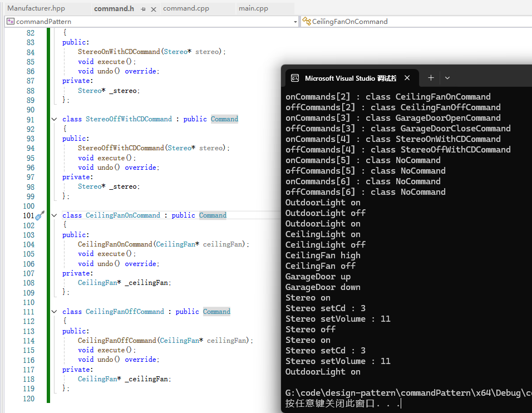Image resolution: width=532 pixels, height=413 pixels.
Task: Collapse the CeilingFanOffCommand class block
Action: tap(54, 312)
